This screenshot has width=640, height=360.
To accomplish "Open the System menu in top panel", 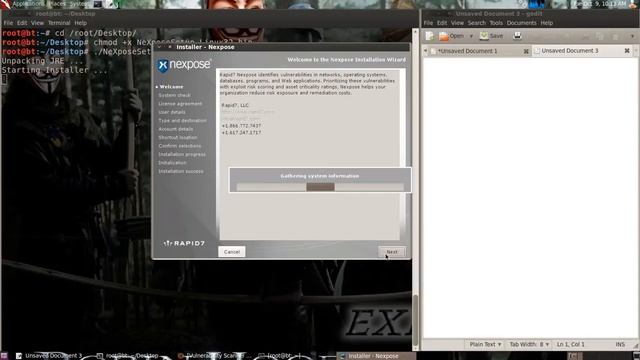I will (x=78, y=4).
